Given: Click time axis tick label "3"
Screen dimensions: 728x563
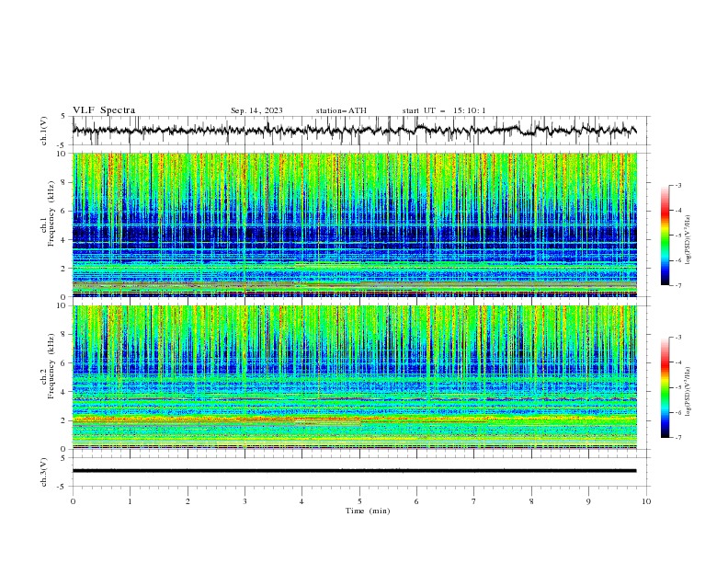Looking at the screenshot, I should pyautogui.click(x=245, y=501).
